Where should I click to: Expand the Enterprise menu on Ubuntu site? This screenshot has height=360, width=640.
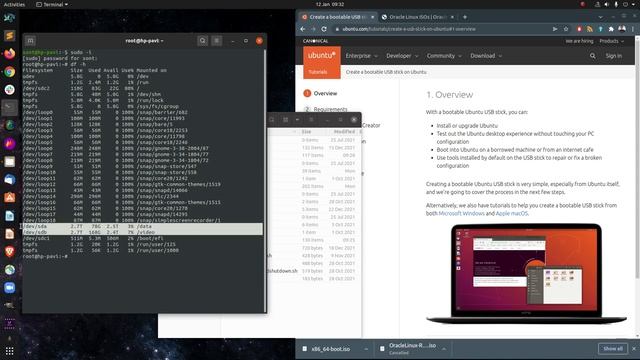(x=362, y=56)
